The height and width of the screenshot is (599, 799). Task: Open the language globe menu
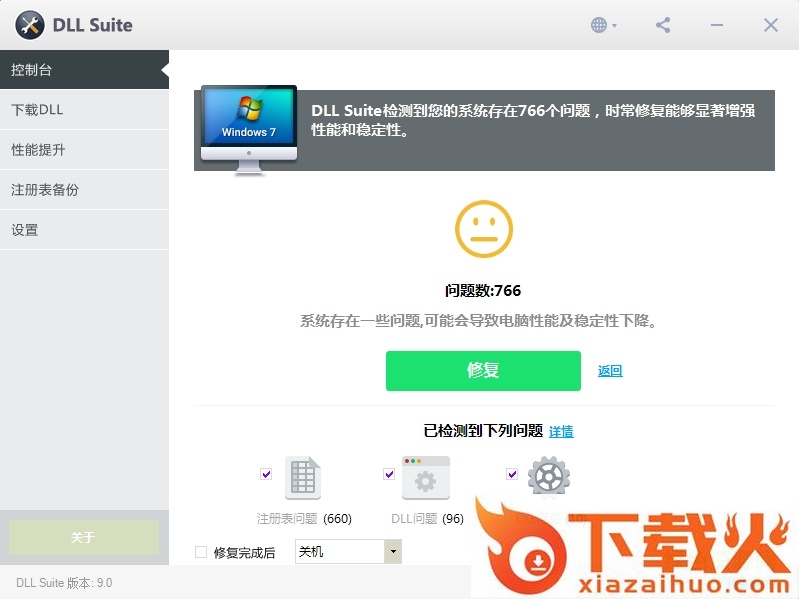(x=604, y=25)
